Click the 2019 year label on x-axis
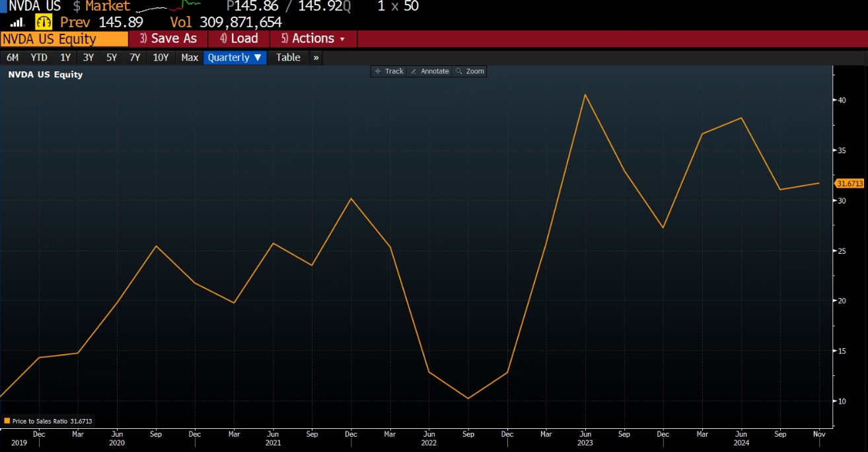 pyautogui.click(x=20, y=443)
